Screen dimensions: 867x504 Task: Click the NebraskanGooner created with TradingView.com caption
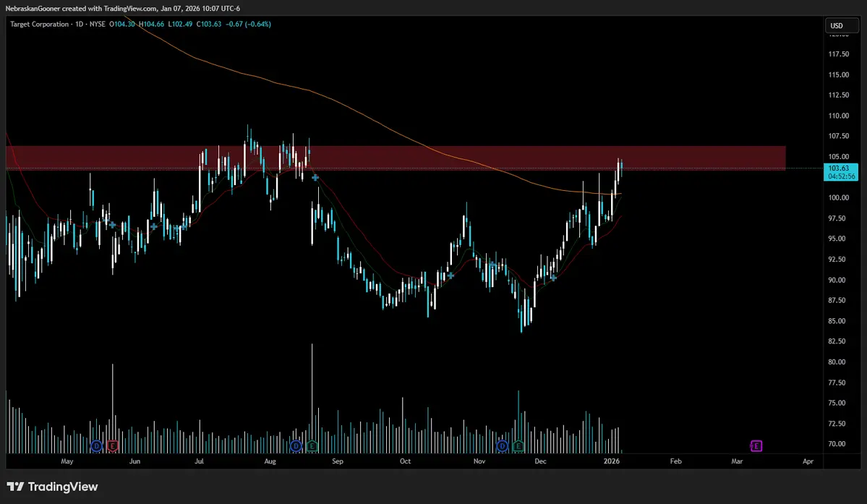click(123, 8)
